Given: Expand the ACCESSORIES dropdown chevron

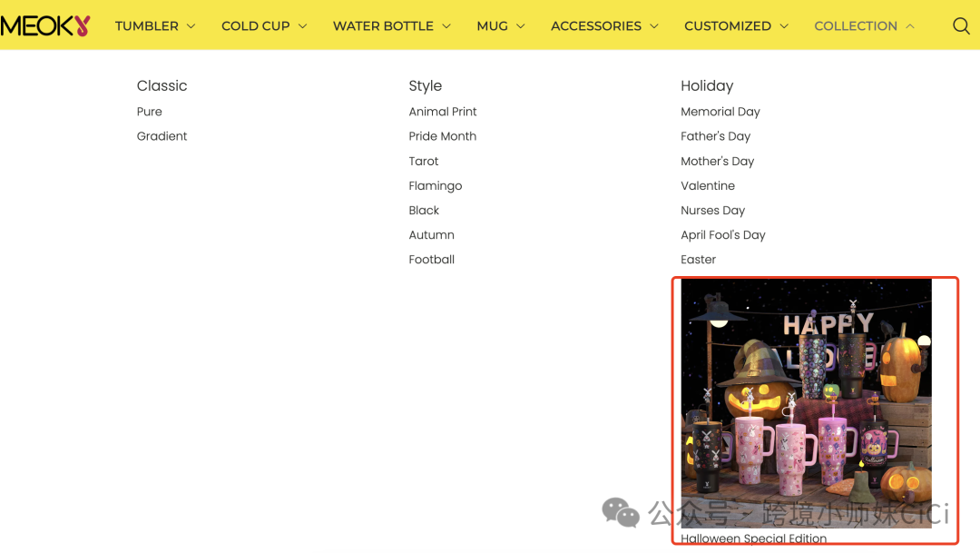Looking at the screenshot, I should 654,26.
